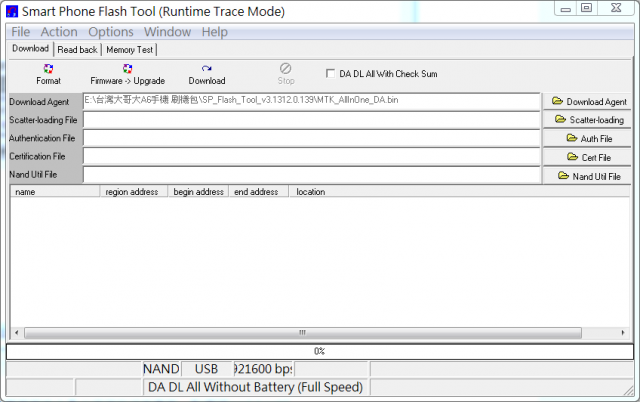Open the Options menu
The width and height of the screenshot is (640, 402).
pyautogui.click(x=111, y=32)
